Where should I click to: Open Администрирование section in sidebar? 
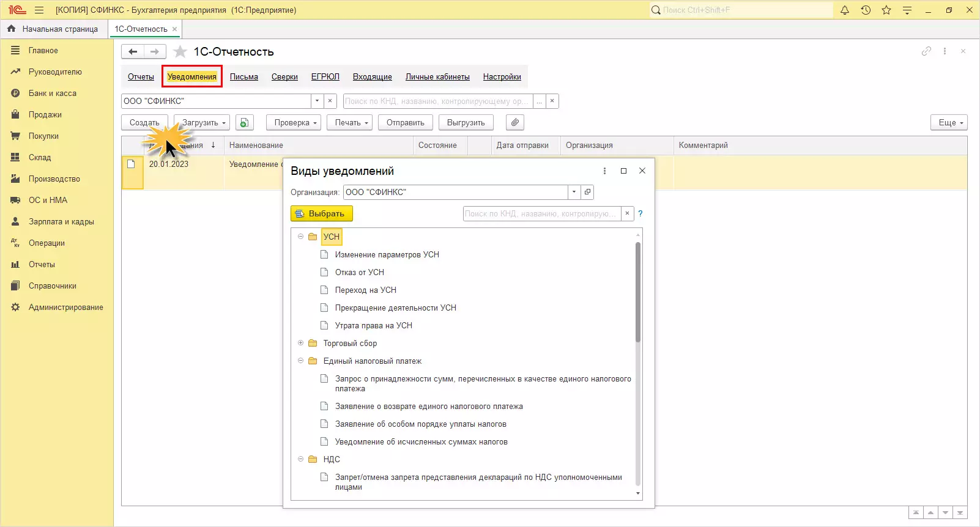[66, 308]
